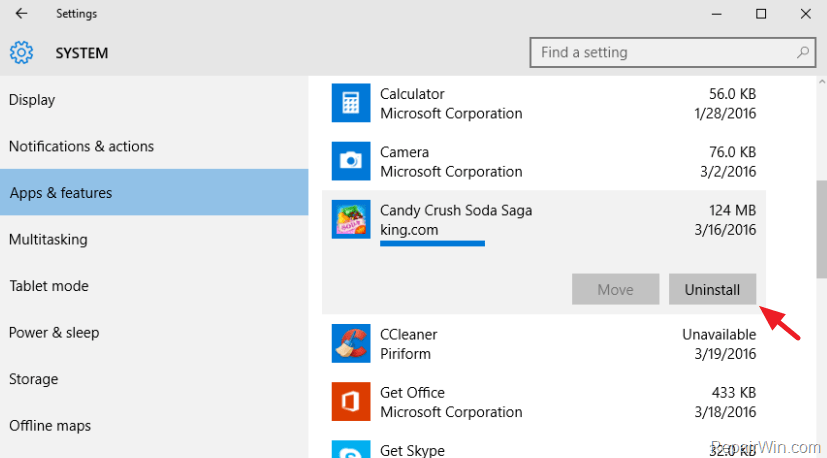Uninstall Candy Crush Soda Saga
827x458 pixels.
coord(712,289)
